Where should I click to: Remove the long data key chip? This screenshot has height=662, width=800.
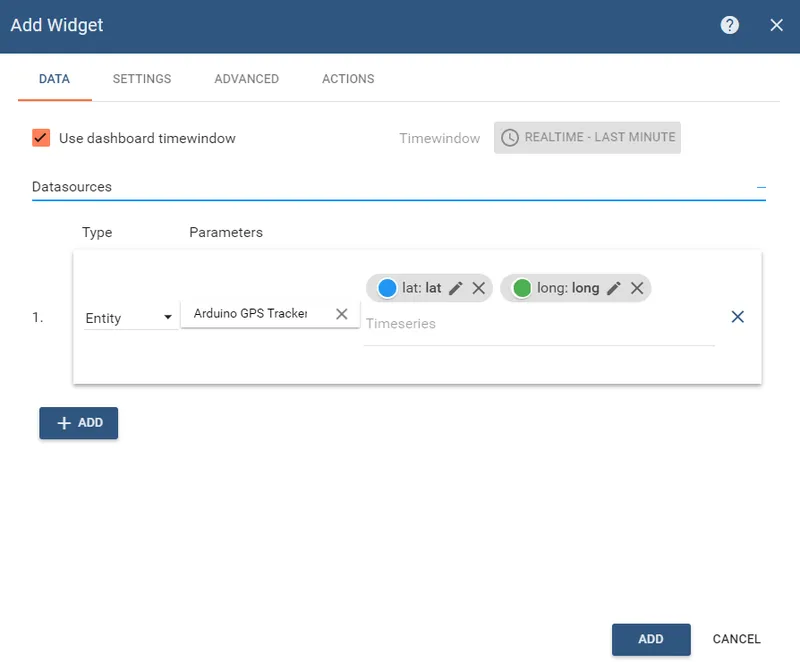637,288
